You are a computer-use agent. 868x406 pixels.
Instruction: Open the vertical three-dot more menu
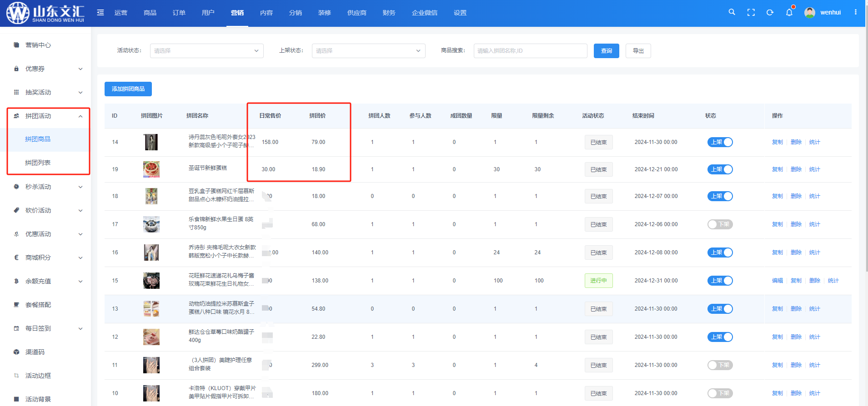(x=855, y=12)
